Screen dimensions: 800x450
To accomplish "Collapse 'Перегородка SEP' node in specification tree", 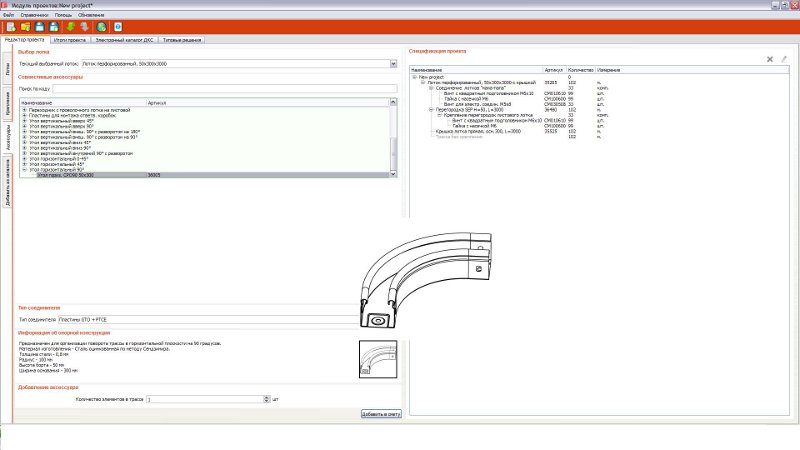I will (x=430, y=109).
